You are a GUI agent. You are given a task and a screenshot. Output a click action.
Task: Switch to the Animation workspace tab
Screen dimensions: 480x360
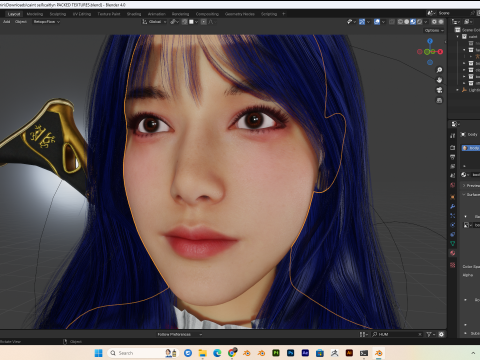157,14
